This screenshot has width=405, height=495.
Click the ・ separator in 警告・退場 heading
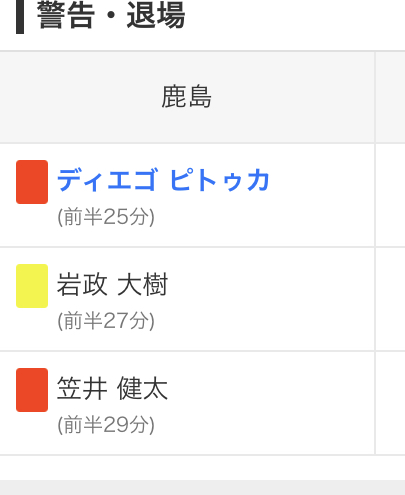tap(111, 16)
